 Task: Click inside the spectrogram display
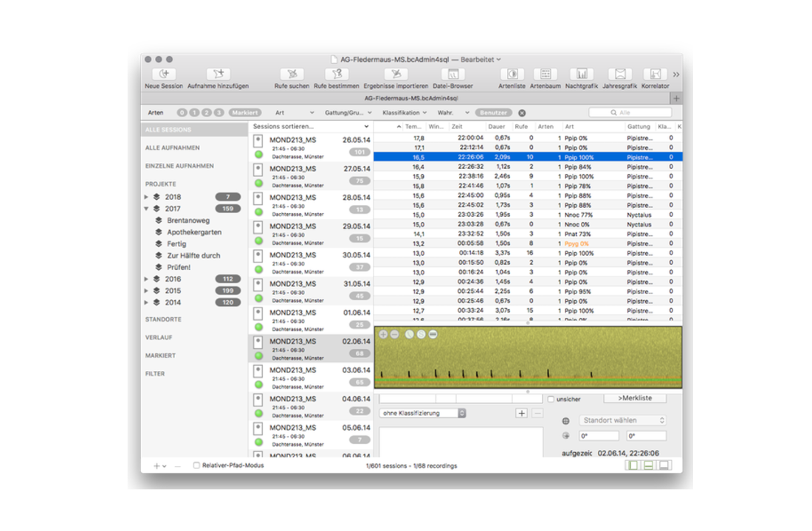coord(528,357)
